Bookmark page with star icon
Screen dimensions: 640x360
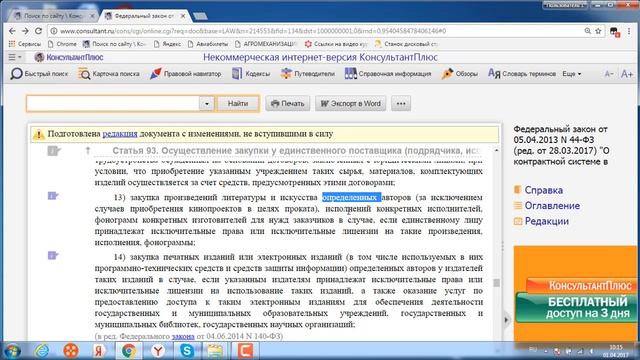598,31
